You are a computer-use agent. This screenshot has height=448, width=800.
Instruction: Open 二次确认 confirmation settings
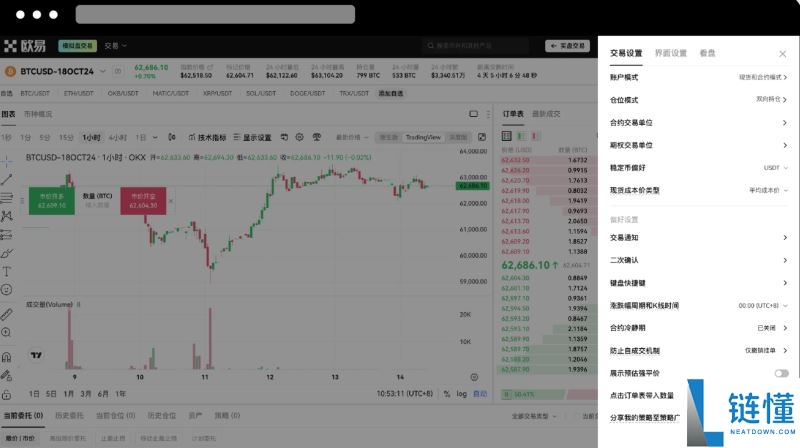(x=698, y=260)
